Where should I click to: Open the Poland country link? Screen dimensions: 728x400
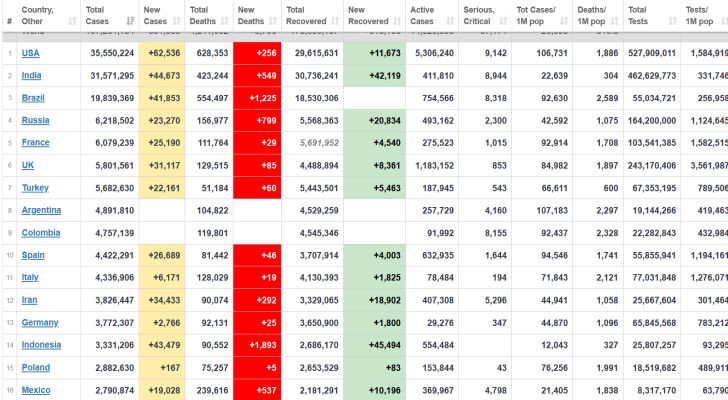36,368
